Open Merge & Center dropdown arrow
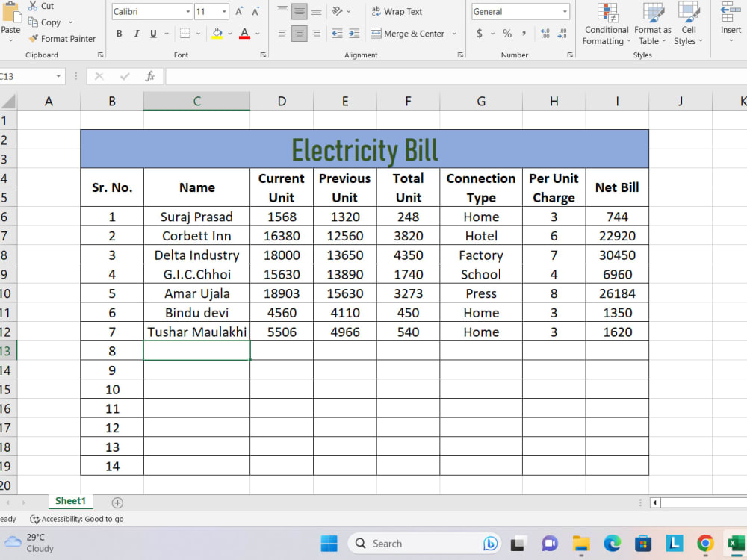The height and width of the screenshot is (560, 747). [454, 34]
